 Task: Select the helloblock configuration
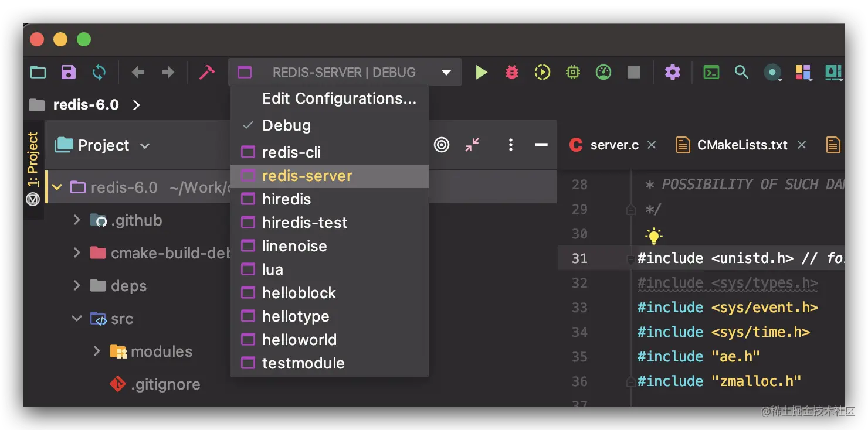(x=330, y=293)
